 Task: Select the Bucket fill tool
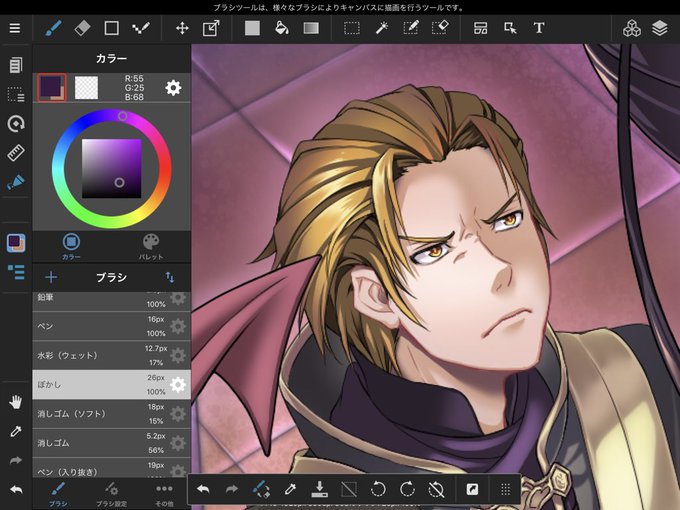pyautogui.click(x=281, y=29)
